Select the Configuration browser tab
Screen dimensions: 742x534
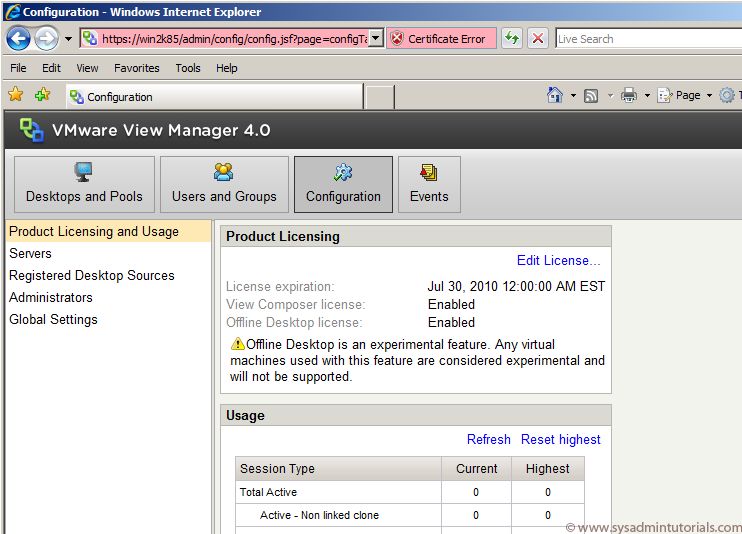pos(214,97)
